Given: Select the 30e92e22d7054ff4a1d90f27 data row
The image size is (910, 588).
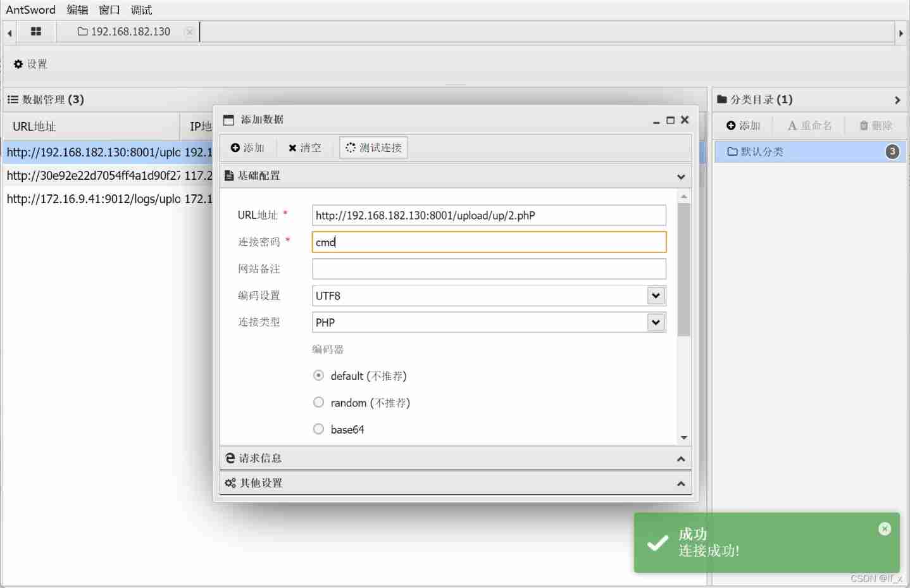Looking at the screenshot, I should 108,175.
